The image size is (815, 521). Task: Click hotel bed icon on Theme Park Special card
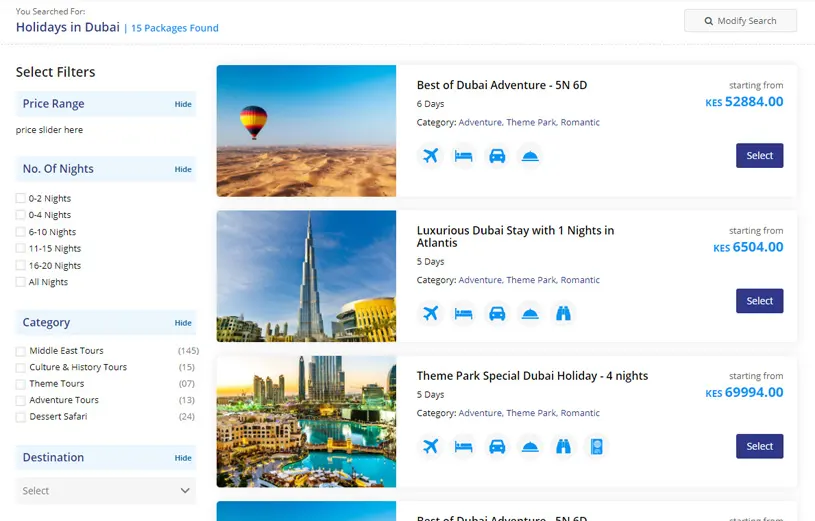(463, 446)
